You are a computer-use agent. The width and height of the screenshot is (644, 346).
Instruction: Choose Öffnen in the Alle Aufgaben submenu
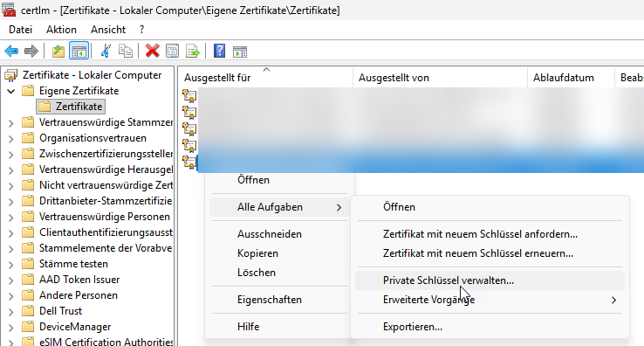[x=490, y=207]
